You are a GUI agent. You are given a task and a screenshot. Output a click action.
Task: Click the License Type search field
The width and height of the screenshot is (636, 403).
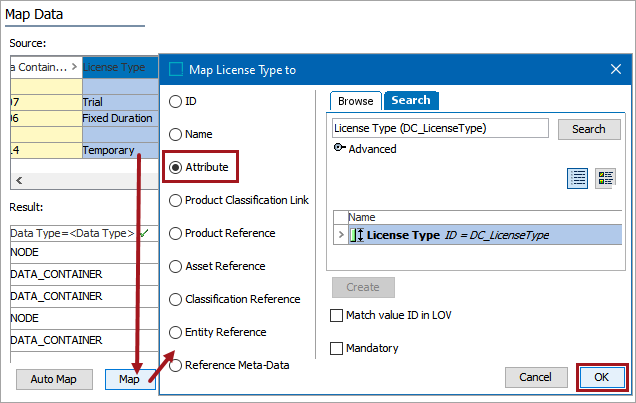pos(440,129)
